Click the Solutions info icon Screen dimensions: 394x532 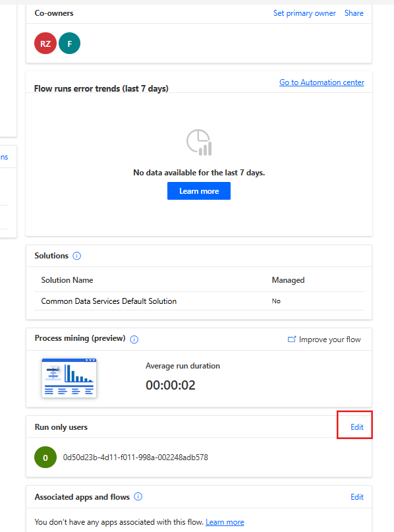tap(77, 256)
